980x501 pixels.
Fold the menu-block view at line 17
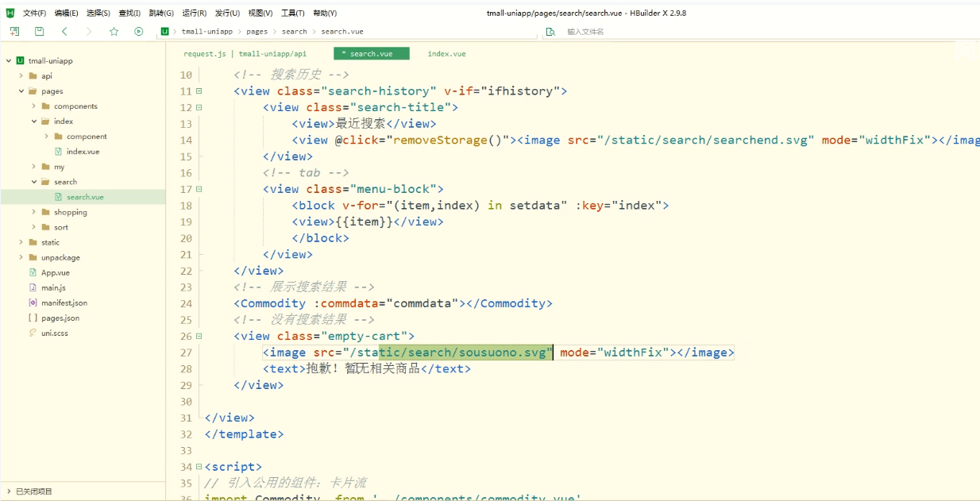click(x=199, y=189)
